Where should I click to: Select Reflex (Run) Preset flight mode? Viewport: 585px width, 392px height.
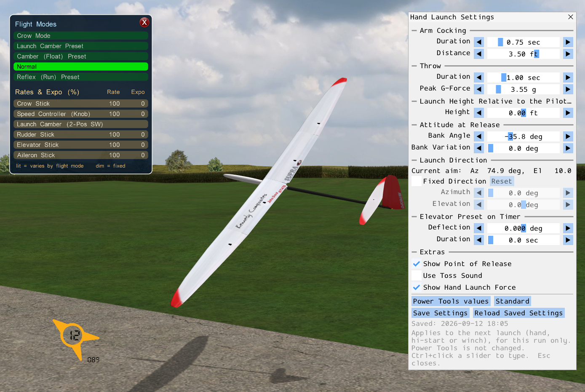click(81, 77)
